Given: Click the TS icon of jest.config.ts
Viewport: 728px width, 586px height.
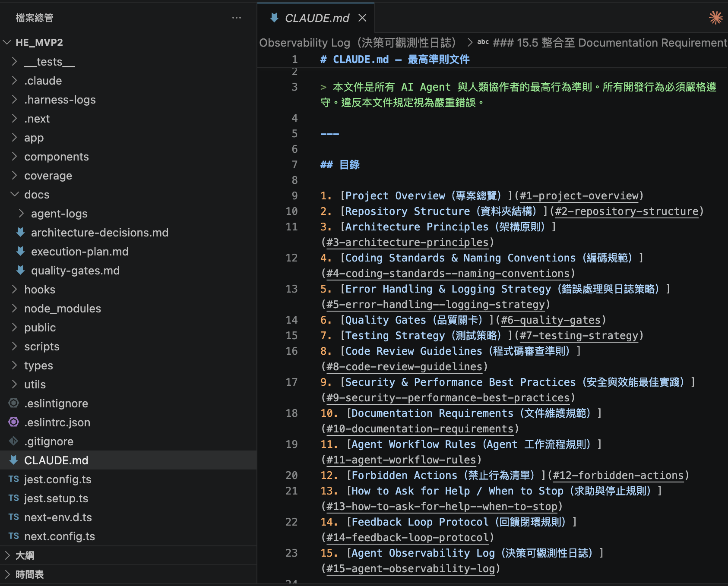Looking at the screenshot, I should (x=14, y=479).
